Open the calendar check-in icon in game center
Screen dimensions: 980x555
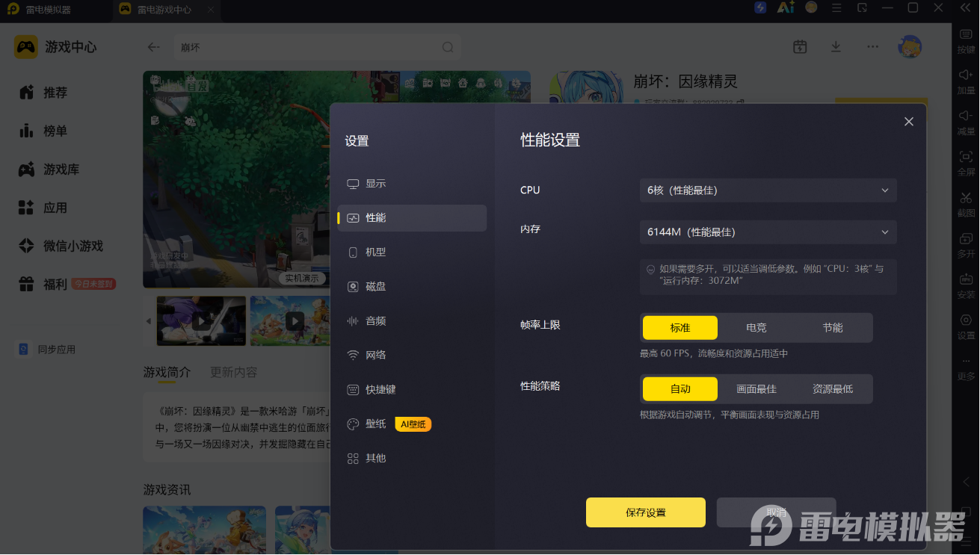tap(800, 46)
